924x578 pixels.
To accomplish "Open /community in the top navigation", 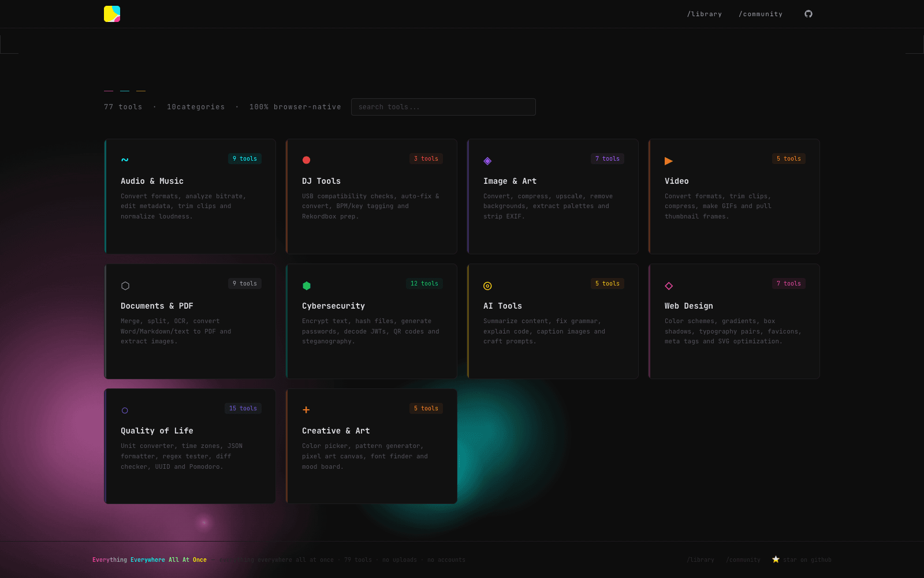I will coord(761,14).
